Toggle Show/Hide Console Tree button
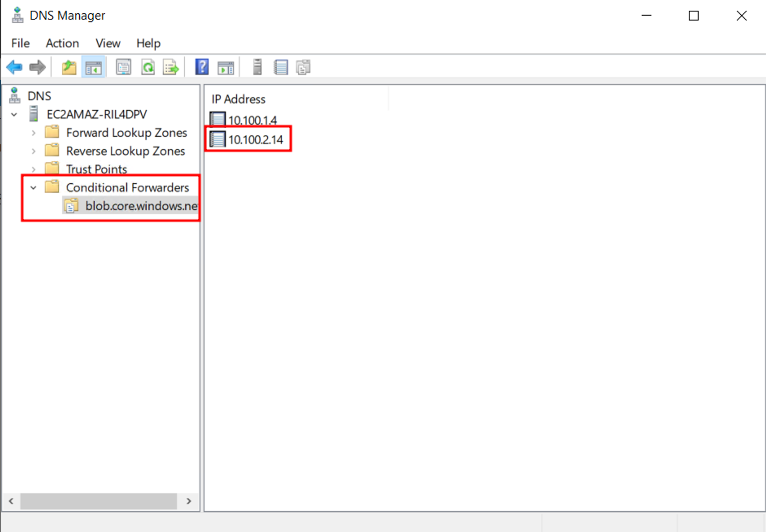Image resolution: width=766 pixels, height=532 pixels. click(93, 68)
